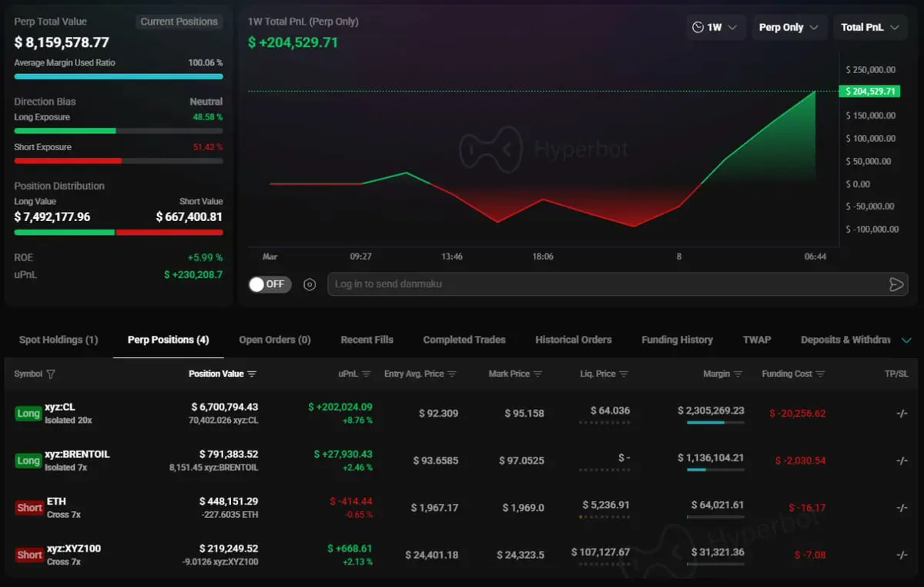The height and width of the screenshot is (587, 924).
Task: Click the Average Margin Used Ratio bar
Action: (x=119, y=76)
